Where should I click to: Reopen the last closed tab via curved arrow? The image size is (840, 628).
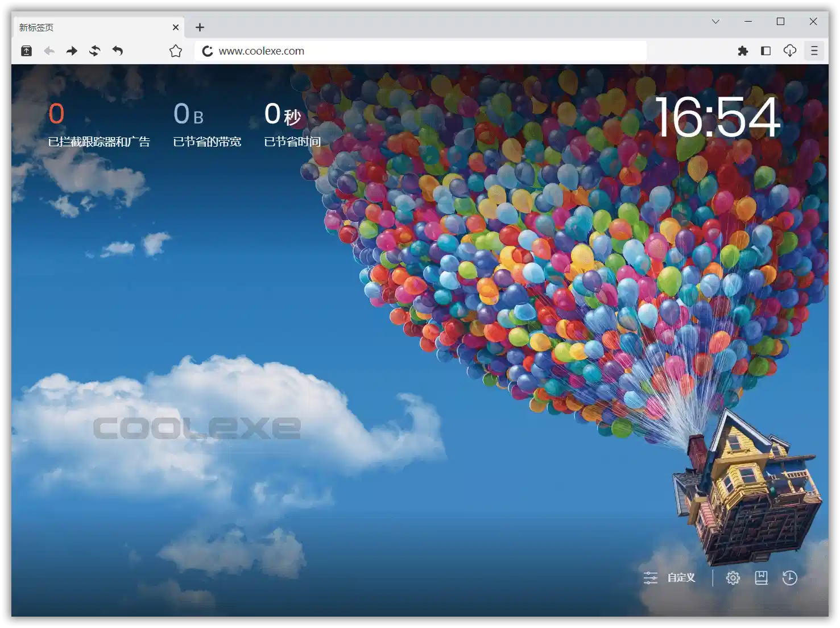117,51
